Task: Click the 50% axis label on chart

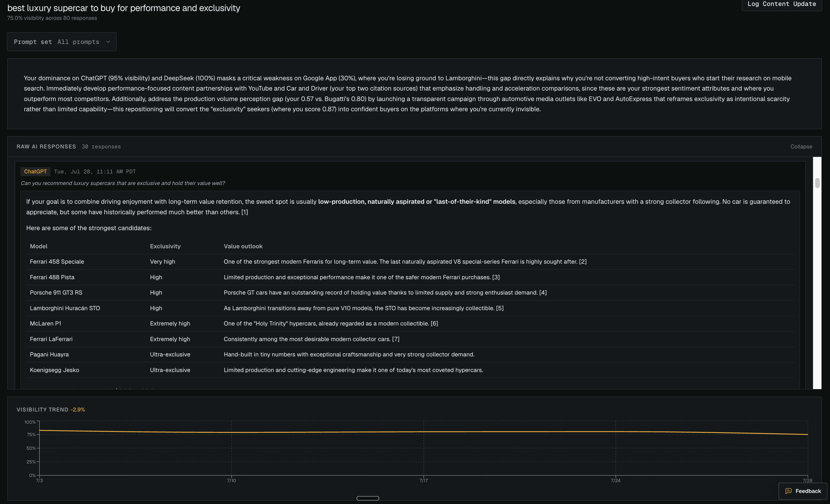Action: [x=31, y=448]
